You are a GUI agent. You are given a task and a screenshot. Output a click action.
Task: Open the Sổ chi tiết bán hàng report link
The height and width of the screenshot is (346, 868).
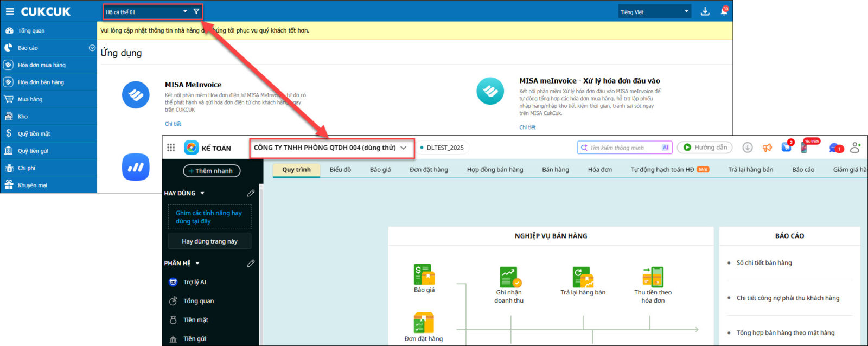(x=764, y=263)
